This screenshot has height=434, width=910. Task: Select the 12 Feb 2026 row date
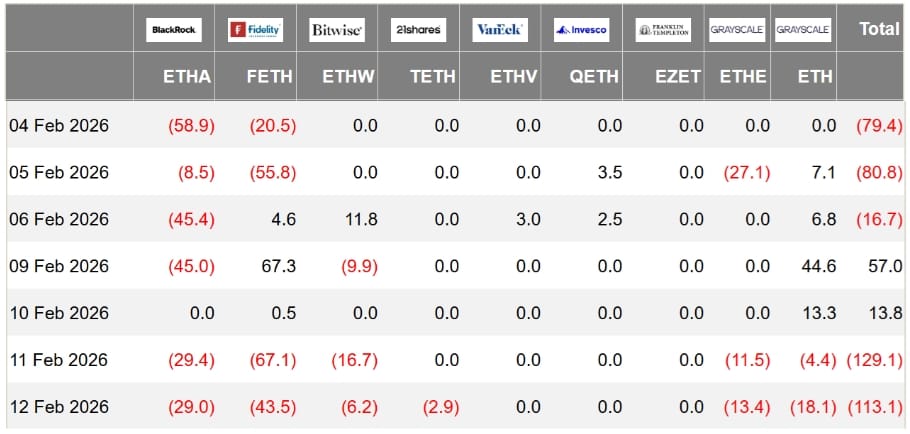click(59, 407)
